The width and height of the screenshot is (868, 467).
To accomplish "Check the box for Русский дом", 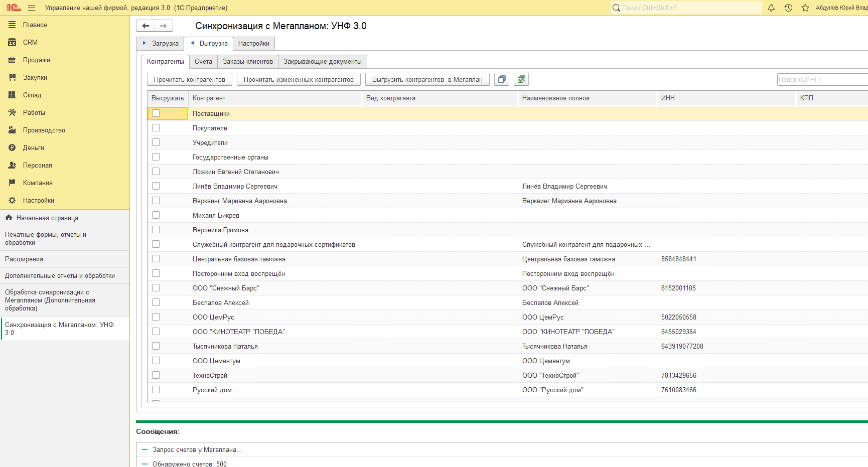I will (156, 390).
